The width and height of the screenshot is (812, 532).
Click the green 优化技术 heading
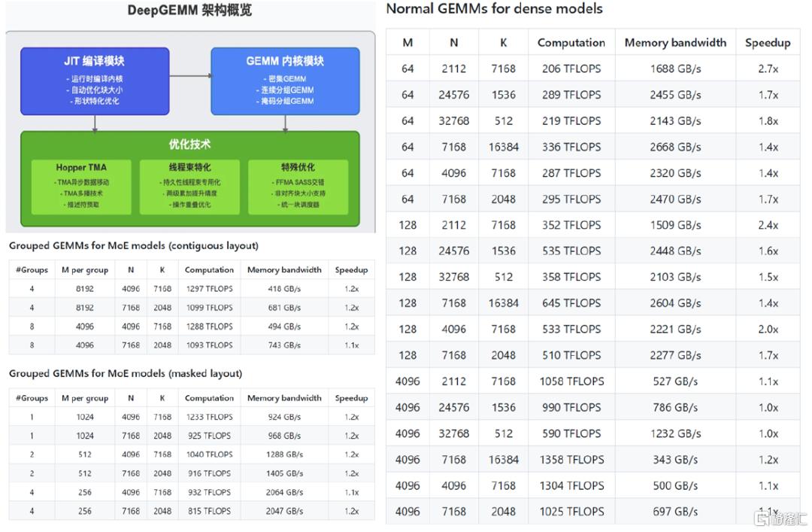(189, 144)
